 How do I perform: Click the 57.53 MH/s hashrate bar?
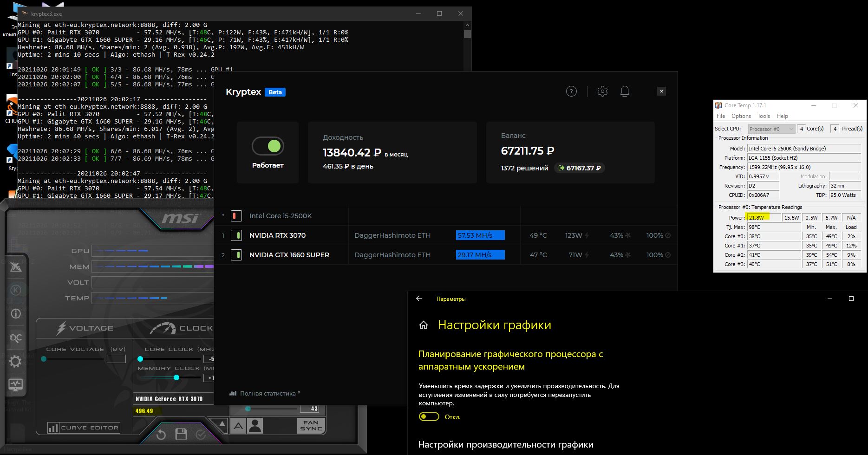(480, 235)
